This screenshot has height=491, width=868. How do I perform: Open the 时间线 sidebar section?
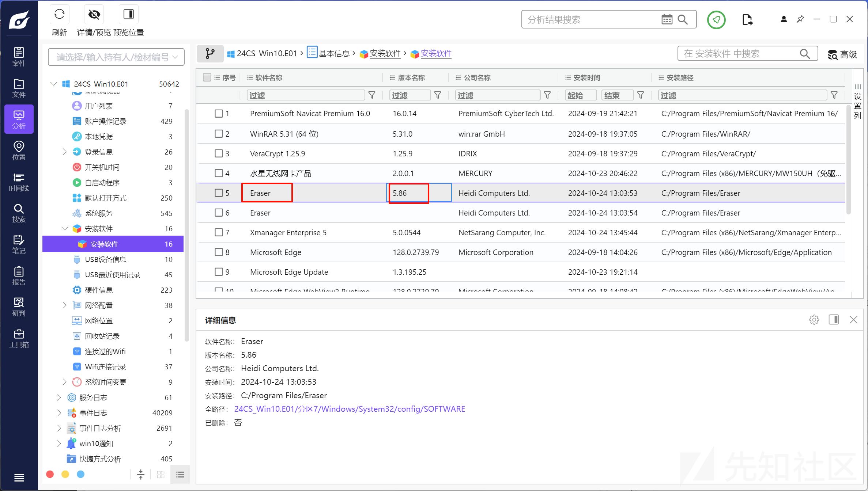[19, 182]
